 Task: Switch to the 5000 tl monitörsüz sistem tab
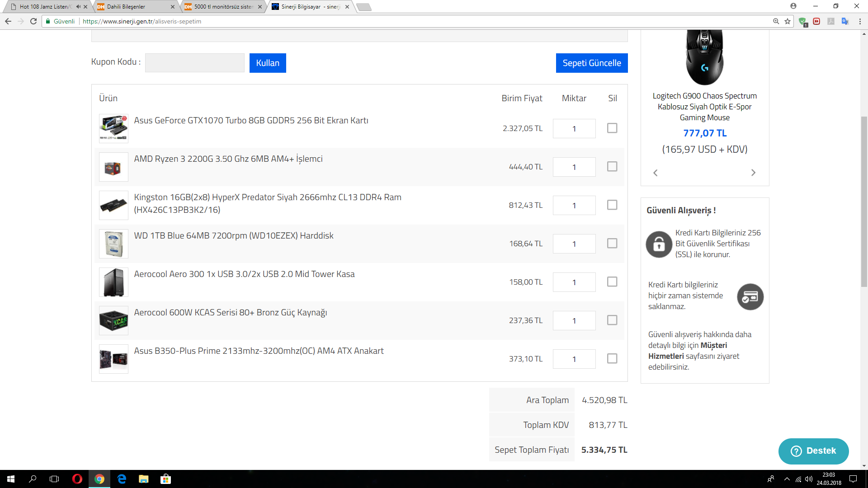click(222, 7)
